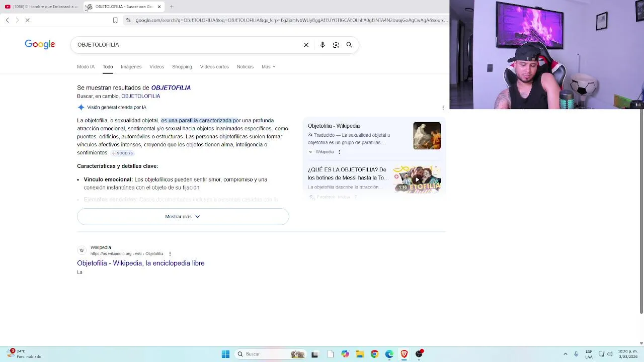
Task: Switch to Videos tab
Action: coord(156,67)
